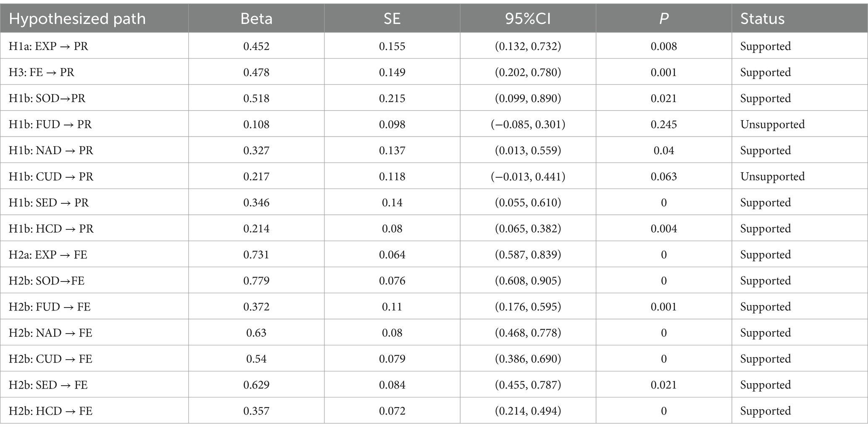Select P value 0.063 in CUD row
This screenshot has height=431, width=868.
(664, 176)
